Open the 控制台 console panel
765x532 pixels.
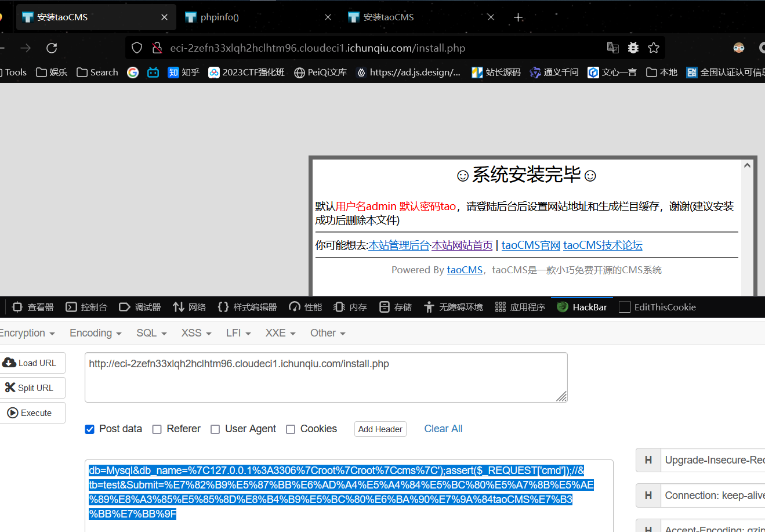86,307
